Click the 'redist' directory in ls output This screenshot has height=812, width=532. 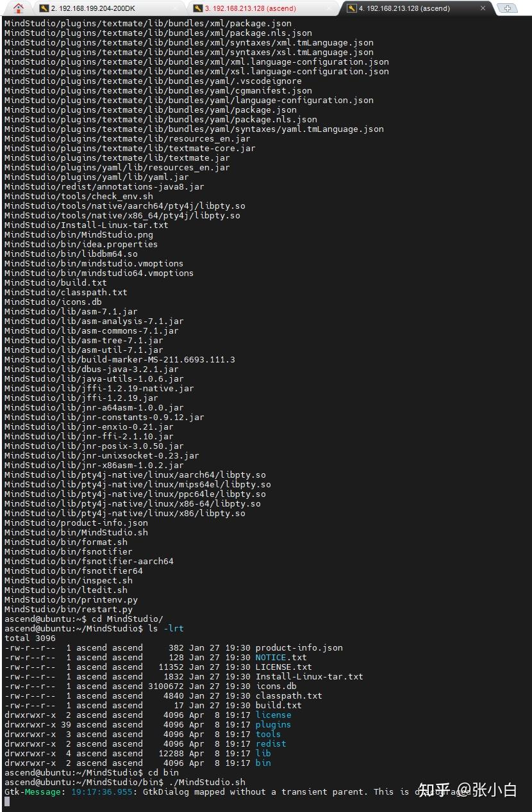270,743
